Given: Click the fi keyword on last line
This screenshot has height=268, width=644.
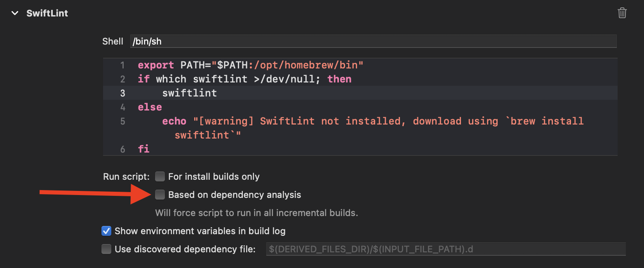Looking at the screenshot, I should pos(143,149).
